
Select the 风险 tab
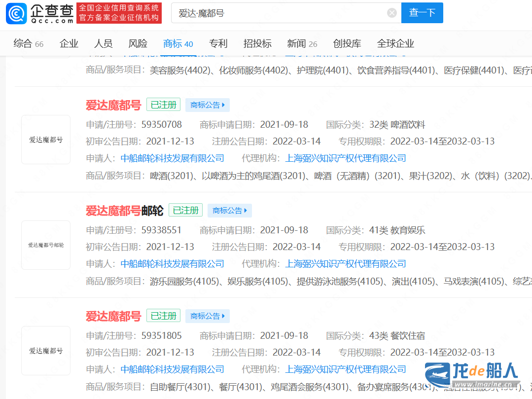click(138, 43)
